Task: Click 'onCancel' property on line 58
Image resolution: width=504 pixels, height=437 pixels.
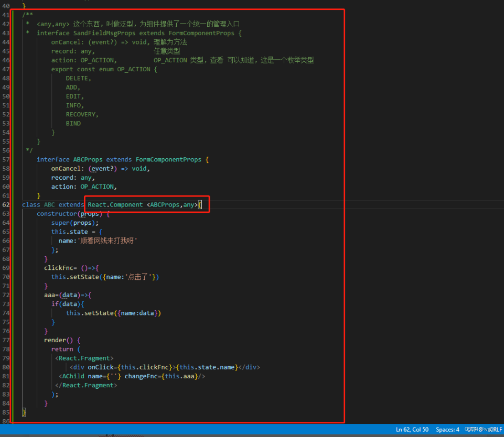Action: coord(66,169)
